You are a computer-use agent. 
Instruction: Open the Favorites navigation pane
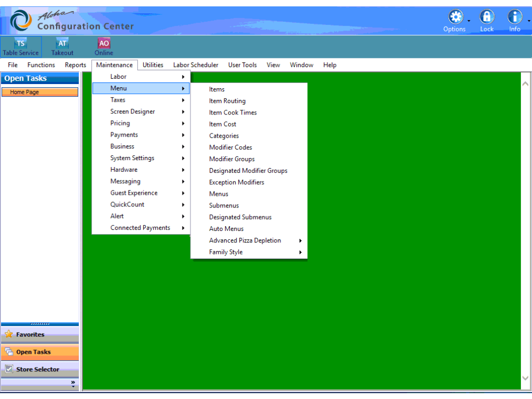point(40,335)
